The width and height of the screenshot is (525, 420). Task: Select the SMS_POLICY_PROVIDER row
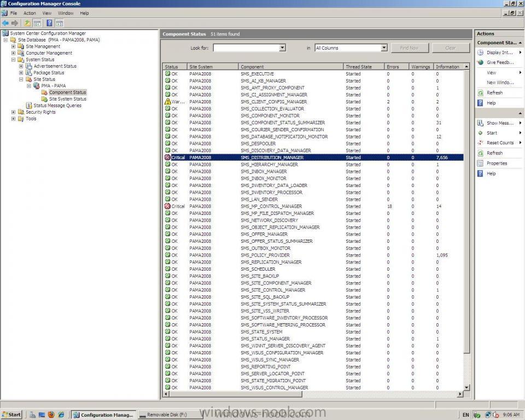[314, 255]
